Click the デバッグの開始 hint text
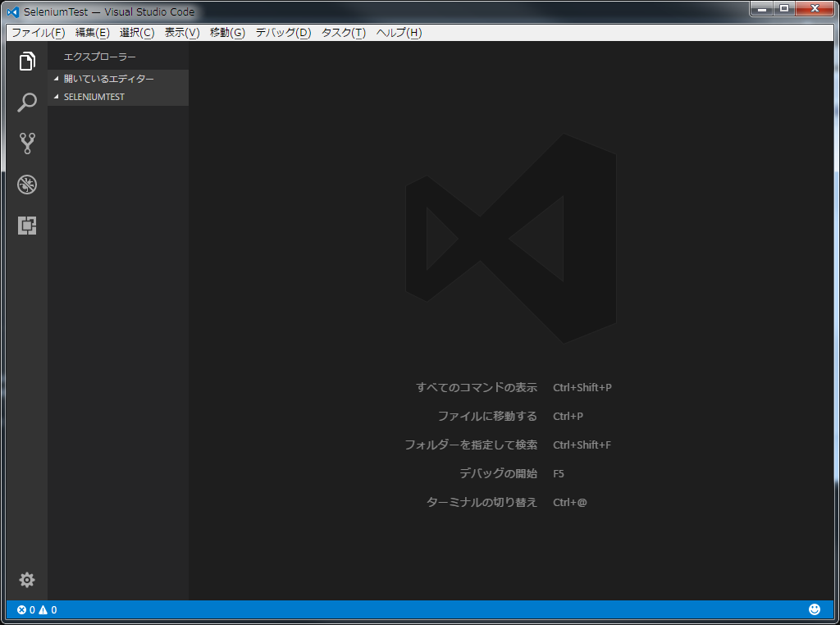 [x=498, y=473]
